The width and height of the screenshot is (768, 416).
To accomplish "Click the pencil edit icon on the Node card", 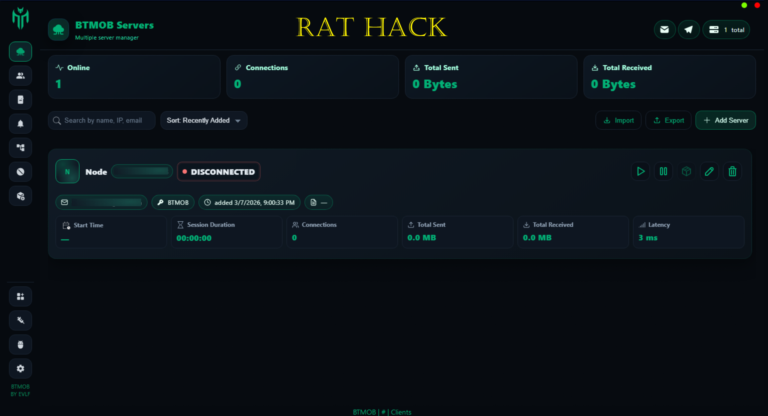I will coord(709,171).
